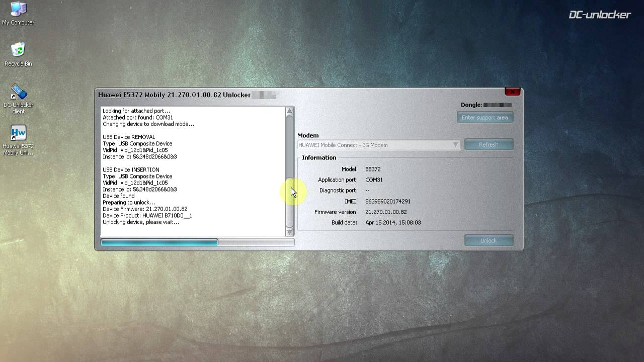The height and width of the screenshot is (362, 644).
Task: Close the Huawei E5372 Unlocker window
Action: pyautogui.click(x=512, y=92)
